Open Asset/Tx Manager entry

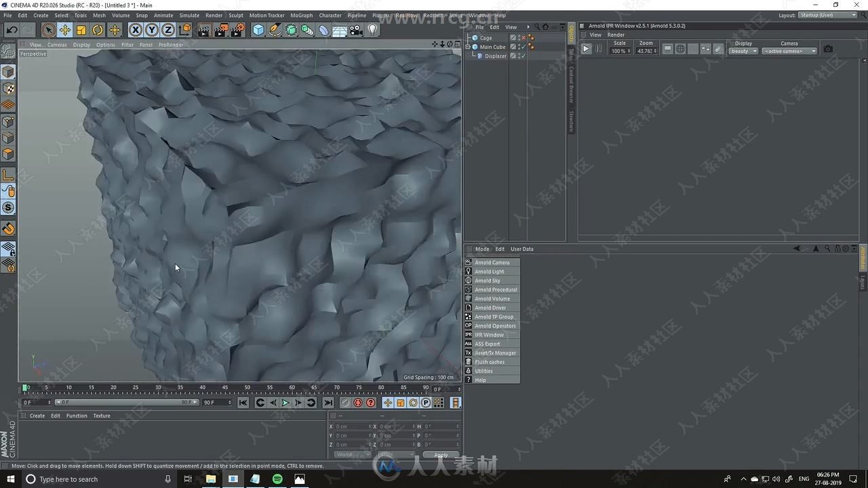tap(492, 352)
